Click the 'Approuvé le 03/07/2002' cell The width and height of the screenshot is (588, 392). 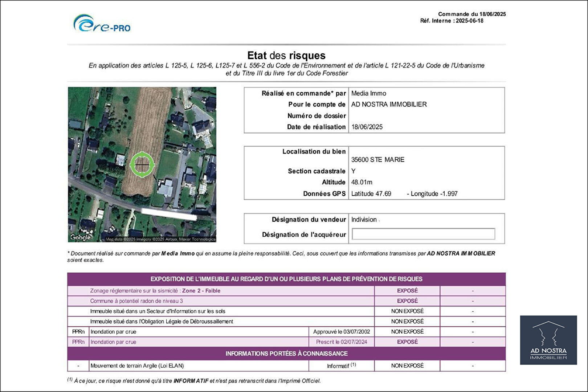342,331
